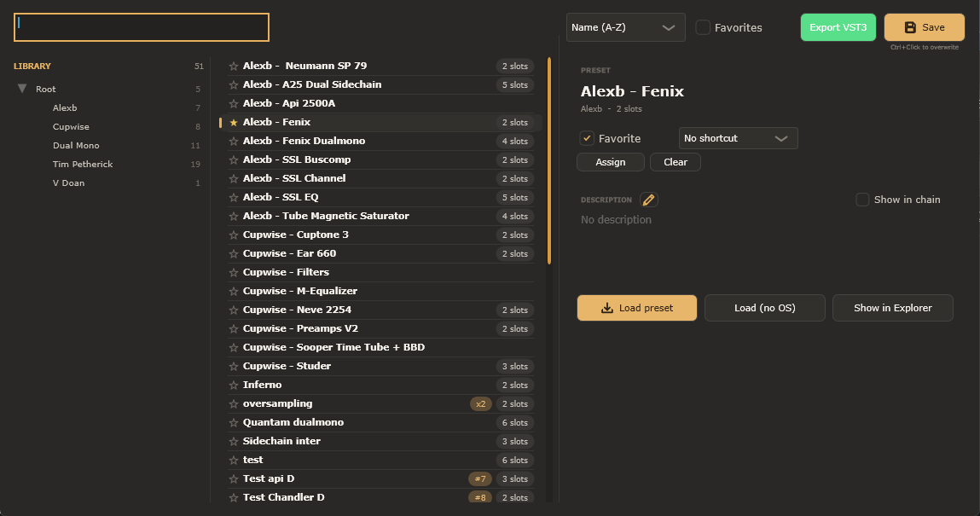Click the 5 slots badge for SSL EQ
The height and width of the screenshot is (516, 980).
click(515, 197)
